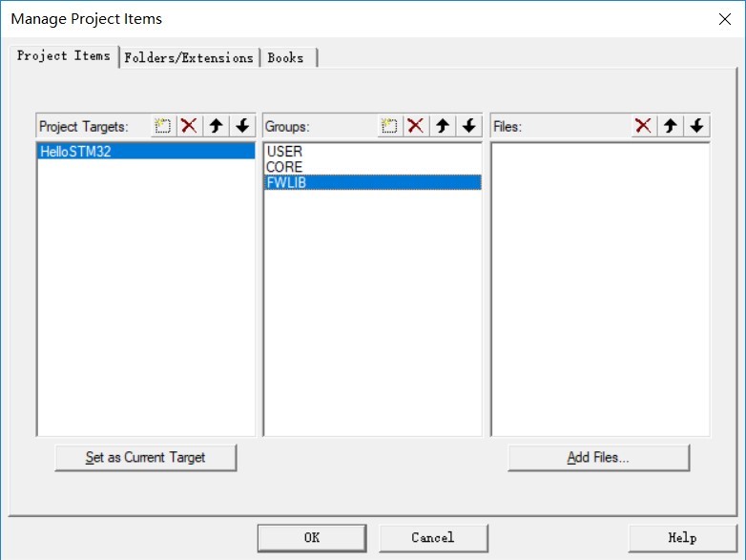
Task: Move the selected group up
Action: (x=443, y=126)
